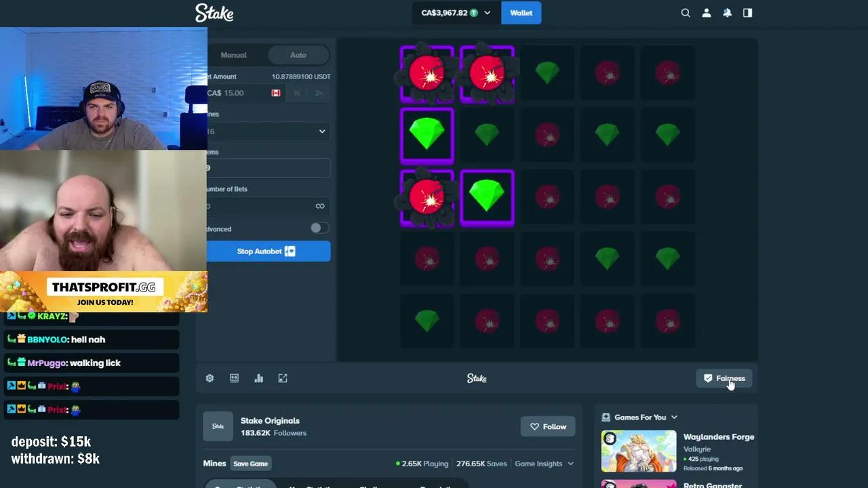Click the highlighted exploded mine in third row
This screenshot has height=488, width=868.
[x=427, y=197]
